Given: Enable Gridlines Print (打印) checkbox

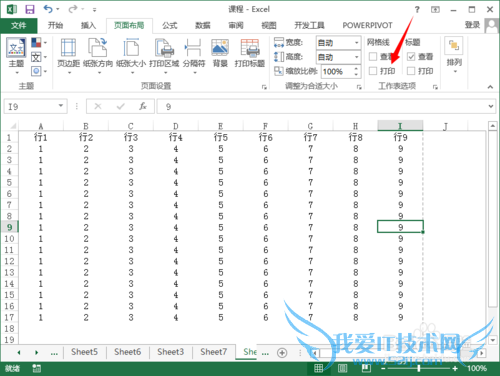Looking at the screenshot, I should click(x=373, y=71).
